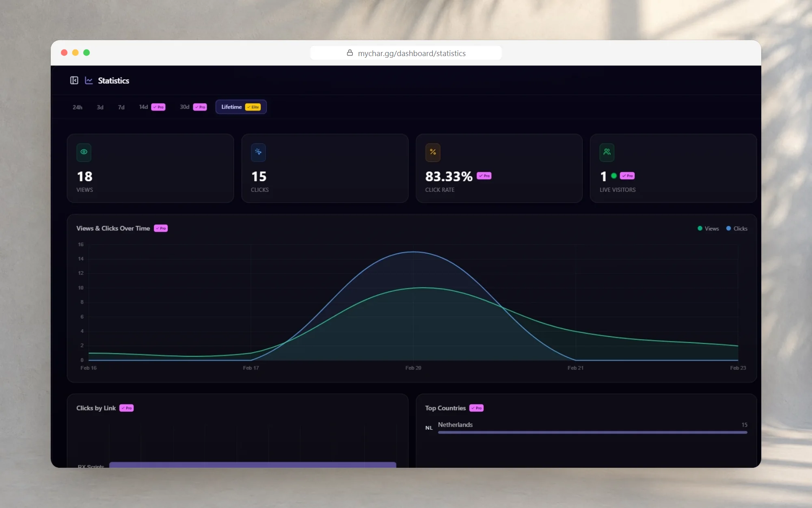Click the Netherlands country label

click(x=455, y=425)
